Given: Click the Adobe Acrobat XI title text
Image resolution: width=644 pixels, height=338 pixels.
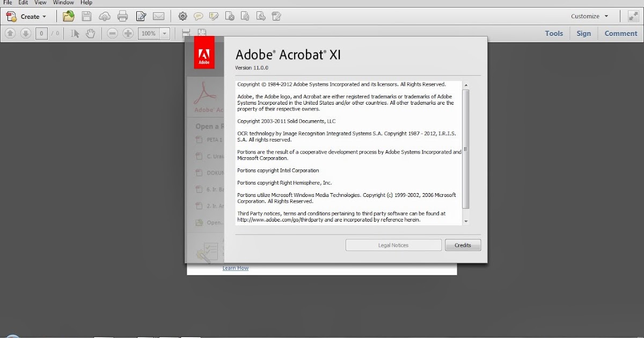Looking at the screenshot, I should pos(288,55).
